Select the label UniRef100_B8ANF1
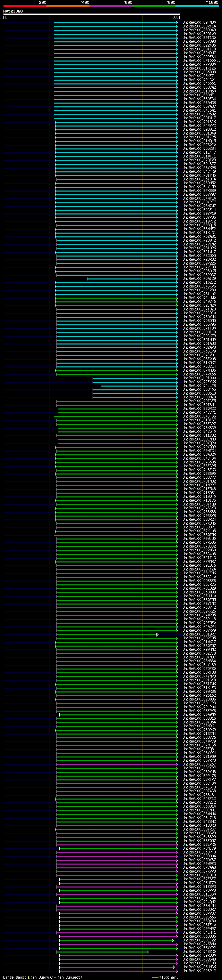 199,95
